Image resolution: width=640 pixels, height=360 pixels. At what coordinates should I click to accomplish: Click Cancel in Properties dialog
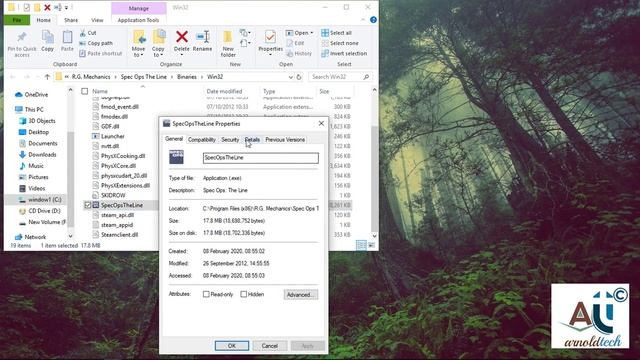tap(269, 346)
